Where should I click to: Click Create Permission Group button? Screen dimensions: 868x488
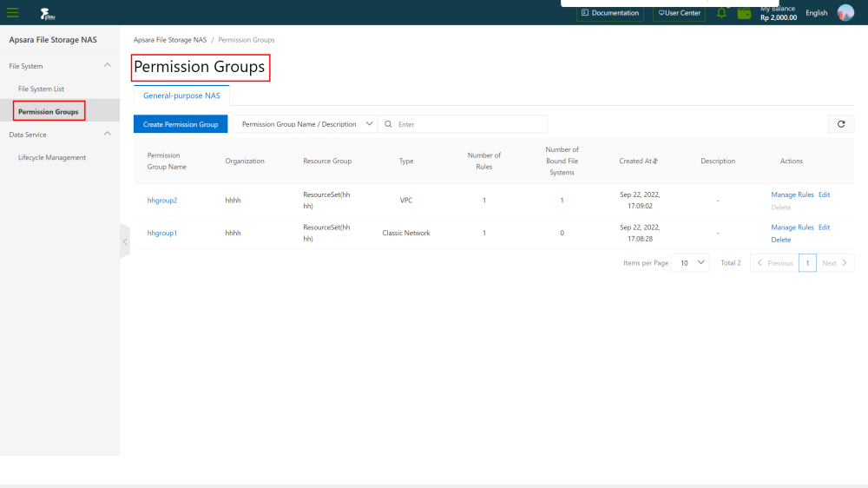pos(181,124)
